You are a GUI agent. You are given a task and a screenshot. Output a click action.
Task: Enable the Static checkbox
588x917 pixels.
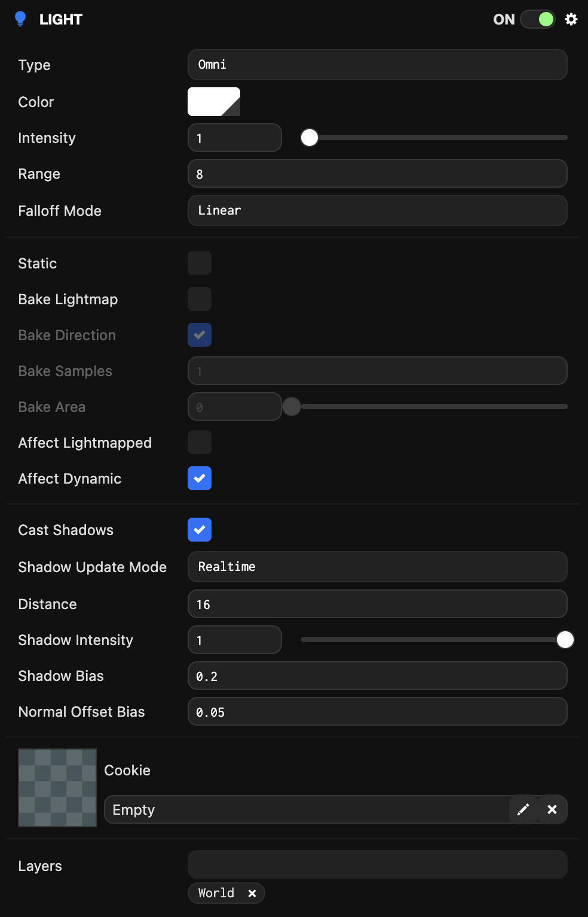click(x=200, y=263)
